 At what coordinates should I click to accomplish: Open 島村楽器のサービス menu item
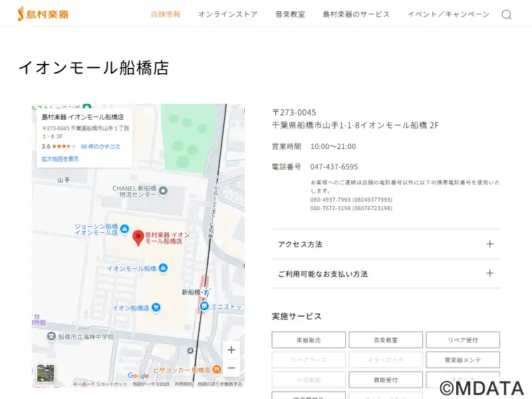tap(356, 14)
